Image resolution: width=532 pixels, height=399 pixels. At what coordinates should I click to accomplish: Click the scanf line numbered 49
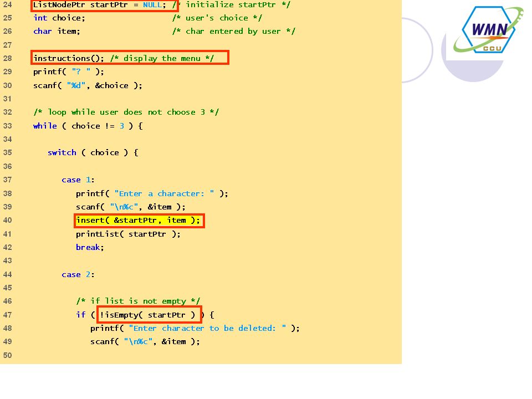pos(145,342)
